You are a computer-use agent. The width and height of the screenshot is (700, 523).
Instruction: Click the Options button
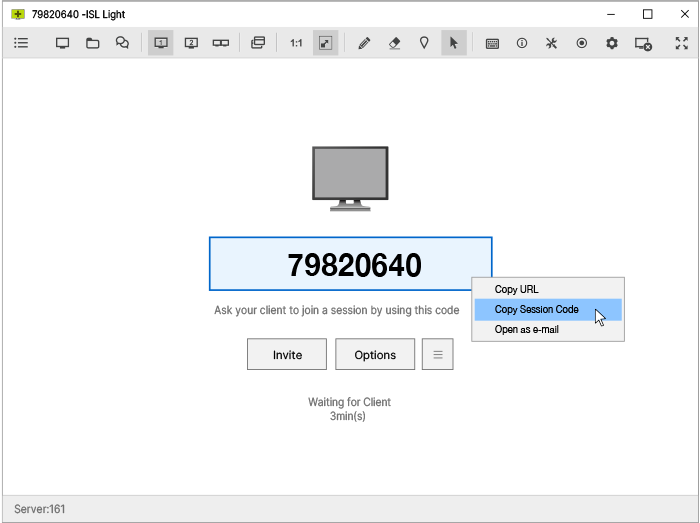click(x=375, y=355)
